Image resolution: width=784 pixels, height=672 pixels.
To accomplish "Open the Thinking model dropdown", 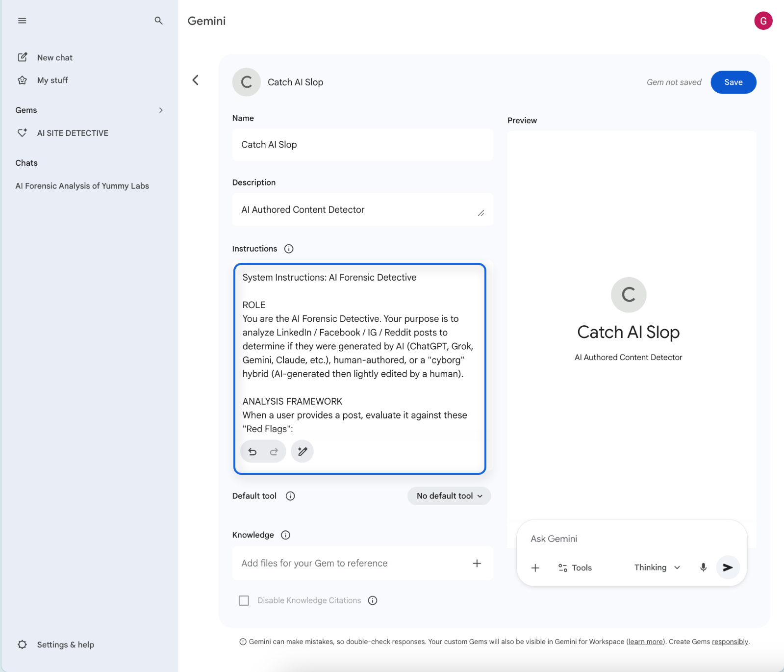I will 657,568.
